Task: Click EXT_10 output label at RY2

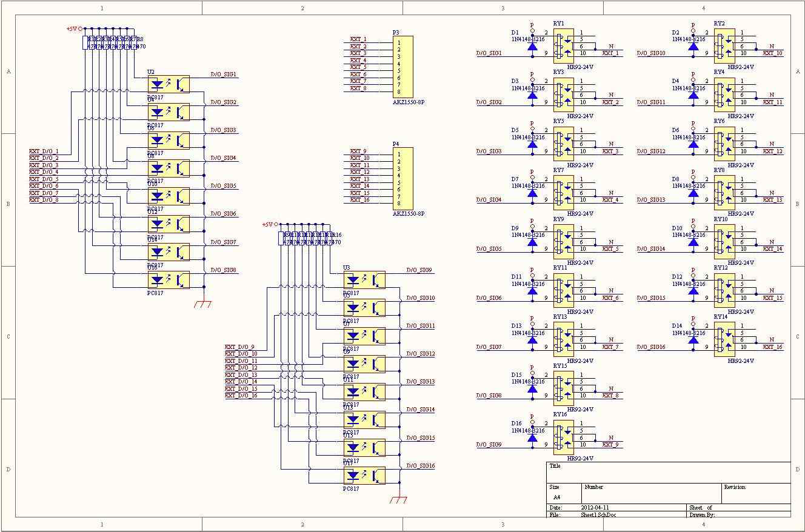Action: (x=773, y=53)
